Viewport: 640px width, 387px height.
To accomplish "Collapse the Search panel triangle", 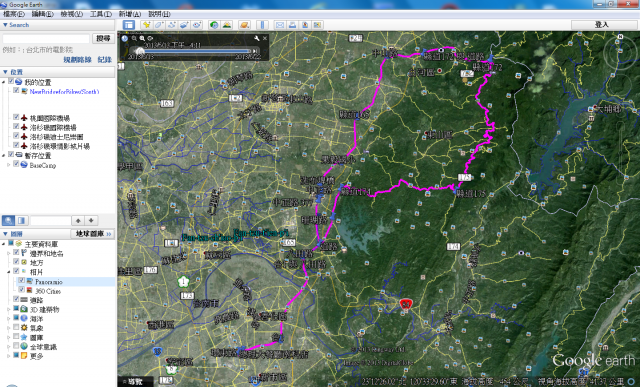I will click(5, 25).
